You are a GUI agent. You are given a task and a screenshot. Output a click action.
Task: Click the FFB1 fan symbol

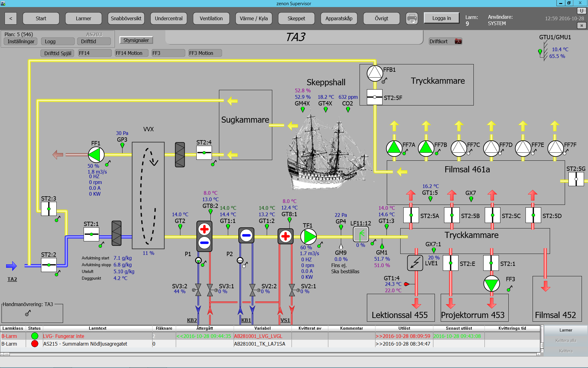click(x=375, y=74)
